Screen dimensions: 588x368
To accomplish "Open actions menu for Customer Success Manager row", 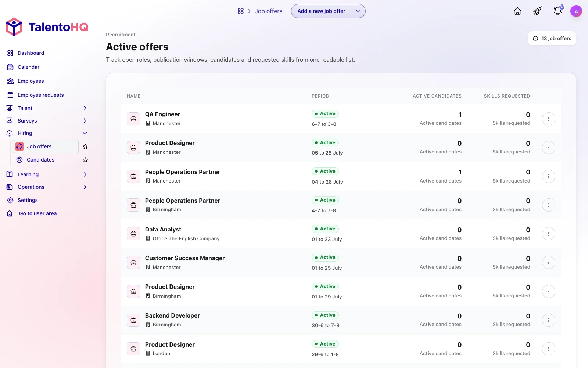I will [549, 262].
